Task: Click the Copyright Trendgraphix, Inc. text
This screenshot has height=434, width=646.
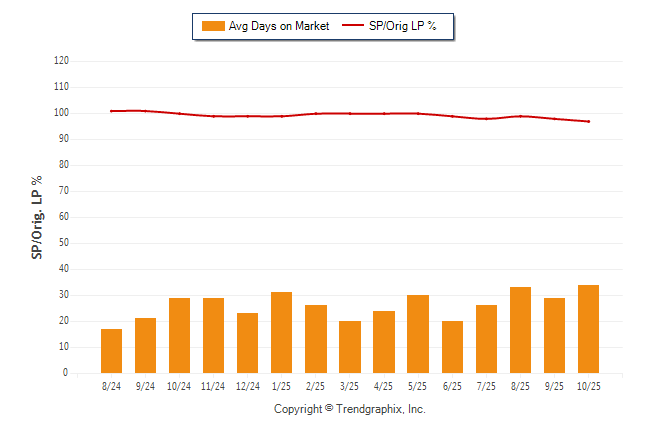Action: pyautogui.click(x=350, y=410)
